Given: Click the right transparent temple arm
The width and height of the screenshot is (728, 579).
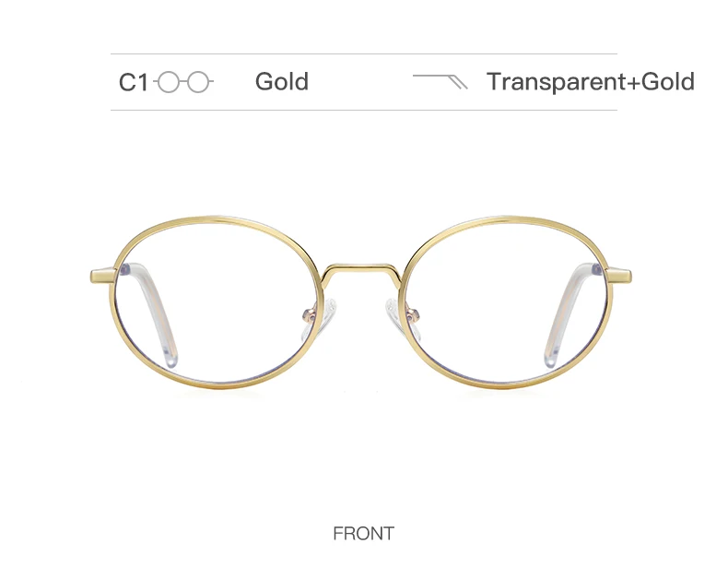Looking at the screenshot, I should 570,314.
